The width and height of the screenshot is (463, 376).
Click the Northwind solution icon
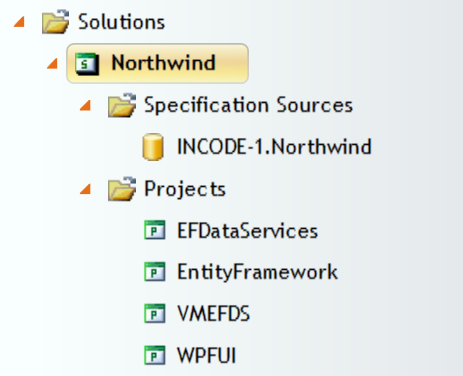click(x=87, y=64)
